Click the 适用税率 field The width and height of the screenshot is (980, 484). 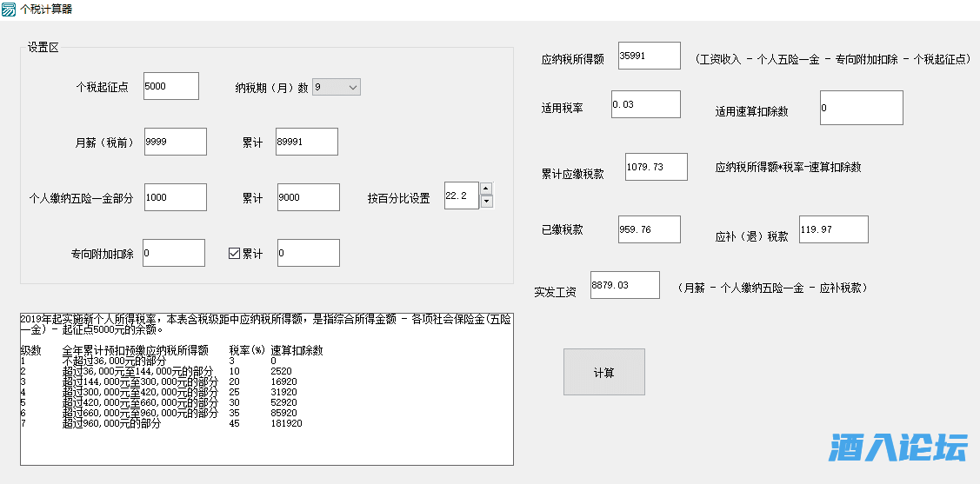tap(645, 104)
